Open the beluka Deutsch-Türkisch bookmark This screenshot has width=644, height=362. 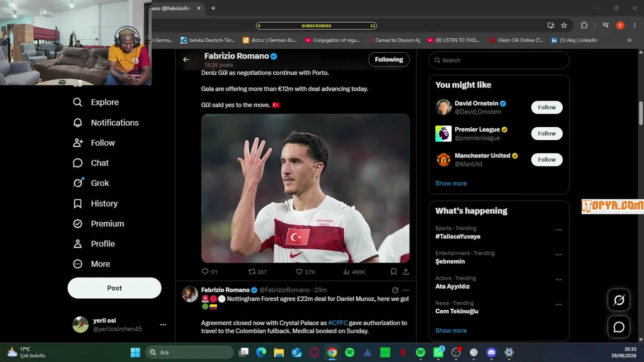[207, 40]
